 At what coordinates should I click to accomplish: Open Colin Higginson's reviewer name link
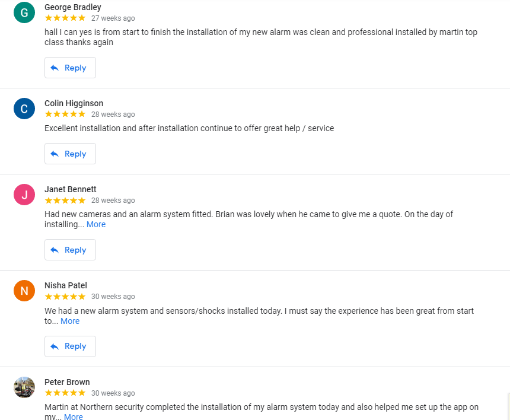point(74,103)
